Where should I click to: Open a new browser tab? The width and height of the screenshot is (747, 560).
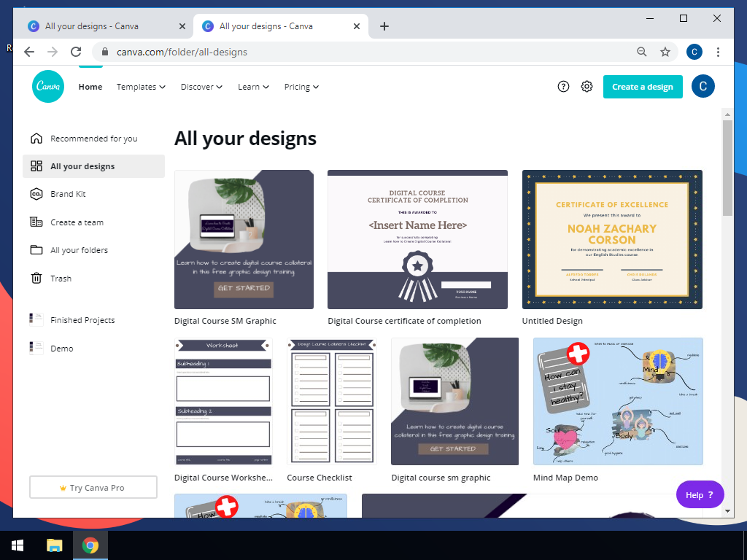coord(384,26)
